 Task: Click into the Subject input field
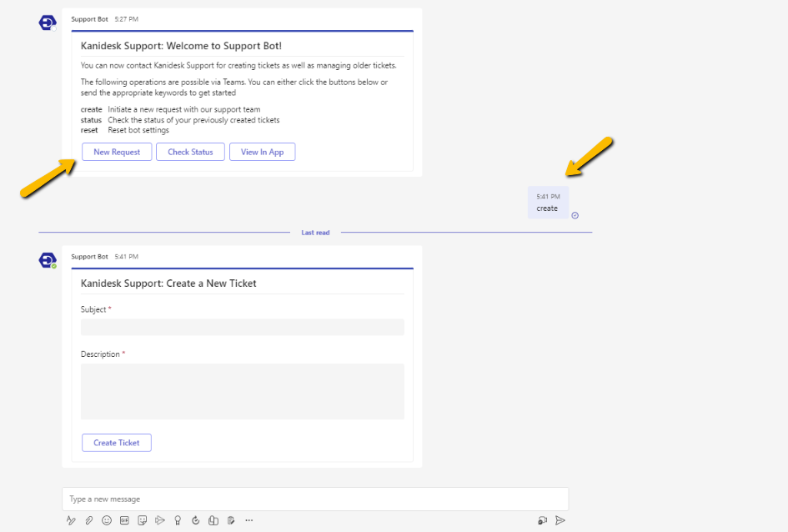point(242,327)
